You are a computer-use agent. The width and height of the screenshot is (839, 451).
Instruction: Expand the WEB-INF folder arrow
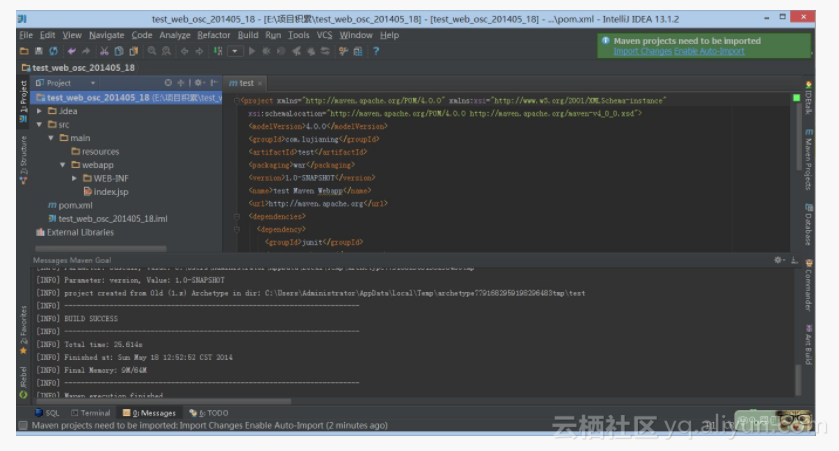click(74, 178)
